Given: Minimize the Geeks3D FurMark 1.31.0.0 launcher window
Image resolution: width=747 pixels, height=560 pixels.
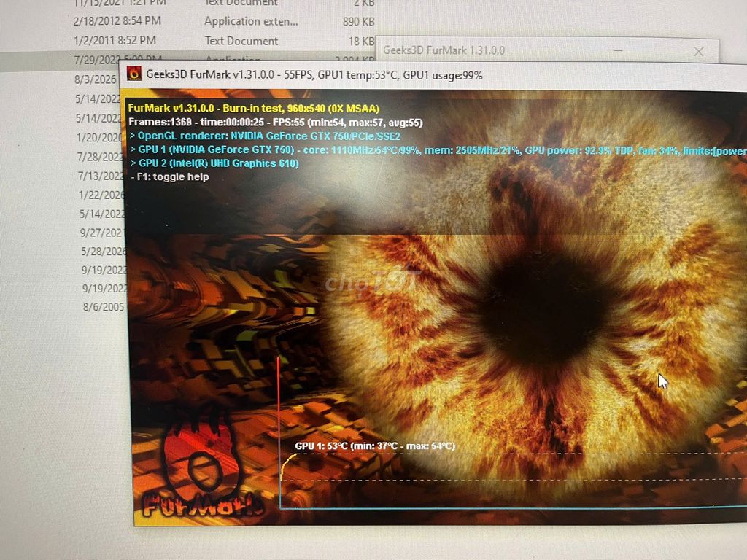Looking at the screenshot, I should [x=618, y=50].
